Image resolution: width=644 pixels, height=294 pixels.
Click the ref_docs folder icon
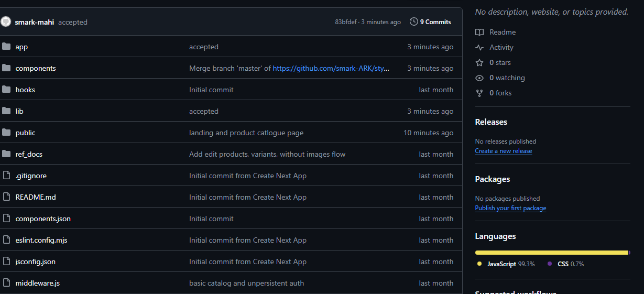pos(6,154)
